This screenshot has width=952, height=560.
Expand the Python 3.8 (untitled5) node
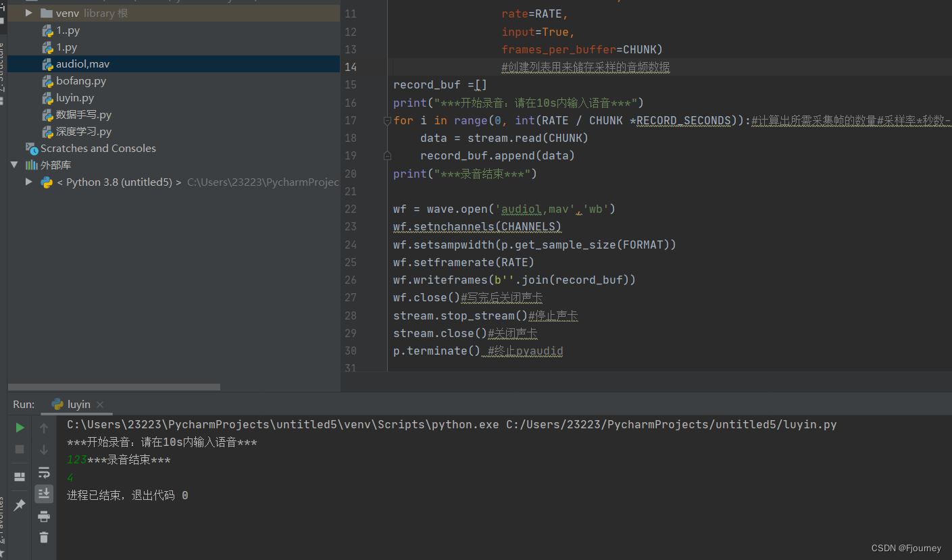pos(28,182)
